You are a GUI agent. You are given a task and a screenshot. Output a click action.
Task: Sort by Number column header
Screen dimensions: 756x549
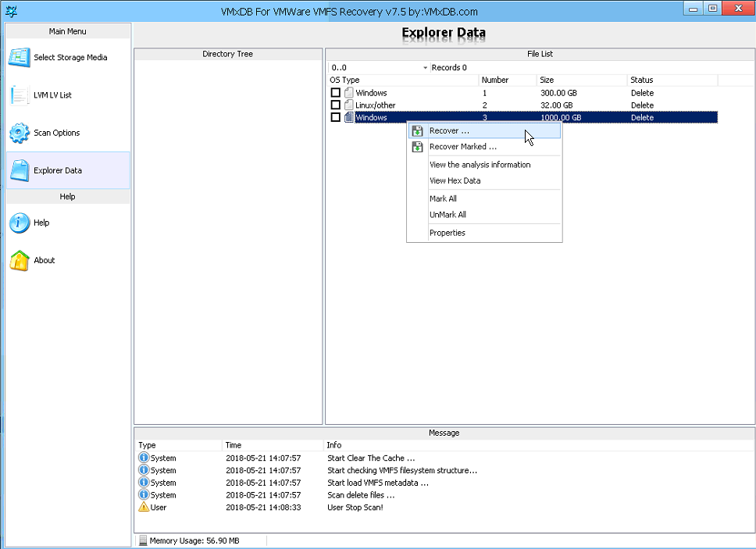tap(508, 80)
